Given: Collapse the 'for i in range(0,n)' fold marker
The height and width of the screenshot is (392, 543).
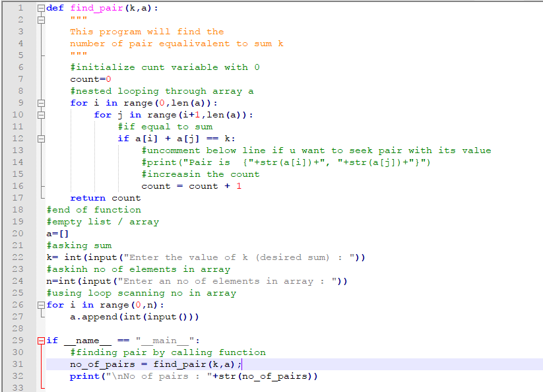Looking at the screenshot, I should click(41, 305).
